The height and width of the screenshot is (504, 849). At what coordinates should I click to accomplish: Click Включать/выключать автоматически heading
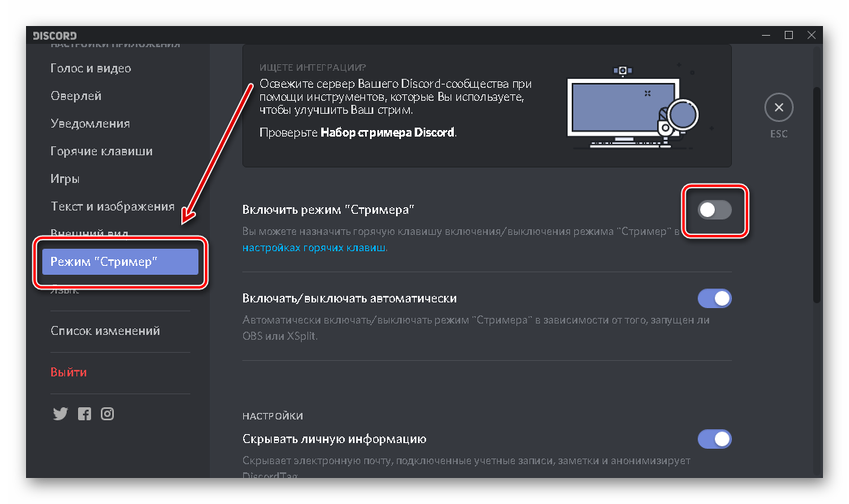pyautogui.click(x=349, y=298)
